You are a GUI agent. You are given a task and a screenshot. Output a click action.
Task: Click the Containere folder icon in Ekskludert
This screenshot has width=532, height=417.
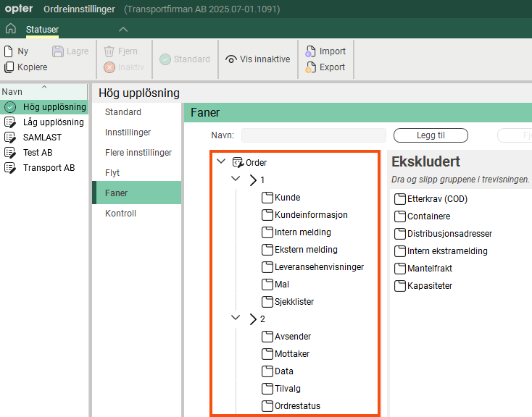pos(399,216)
